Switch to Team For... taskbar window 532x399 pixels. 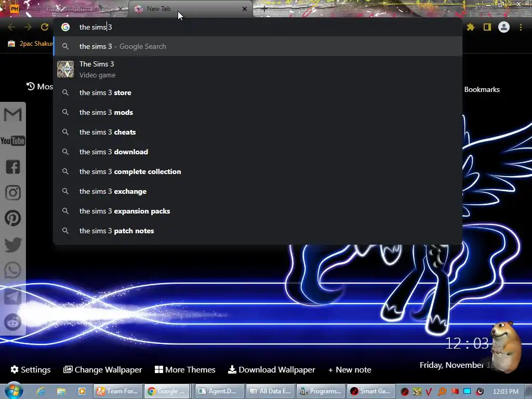click(x=118, y=391)
